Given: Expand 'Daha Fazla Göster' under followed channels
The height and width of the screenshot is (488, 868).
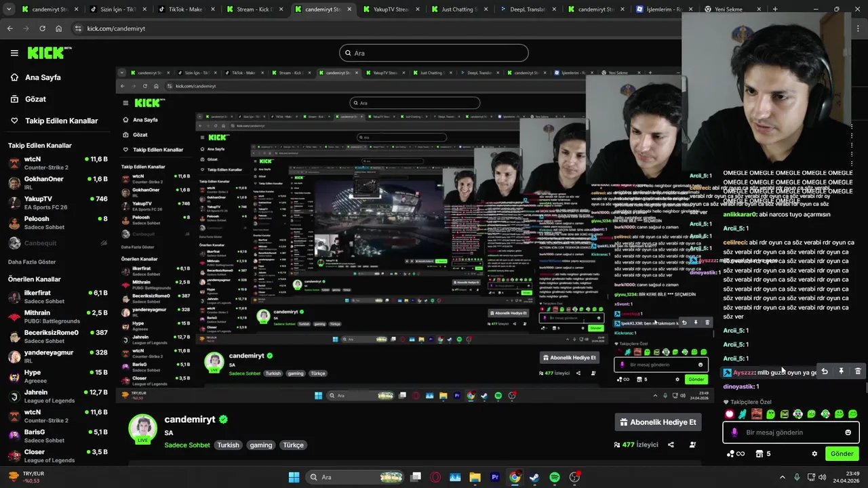Looking at the screenshot, I should [x=32, y=262].
